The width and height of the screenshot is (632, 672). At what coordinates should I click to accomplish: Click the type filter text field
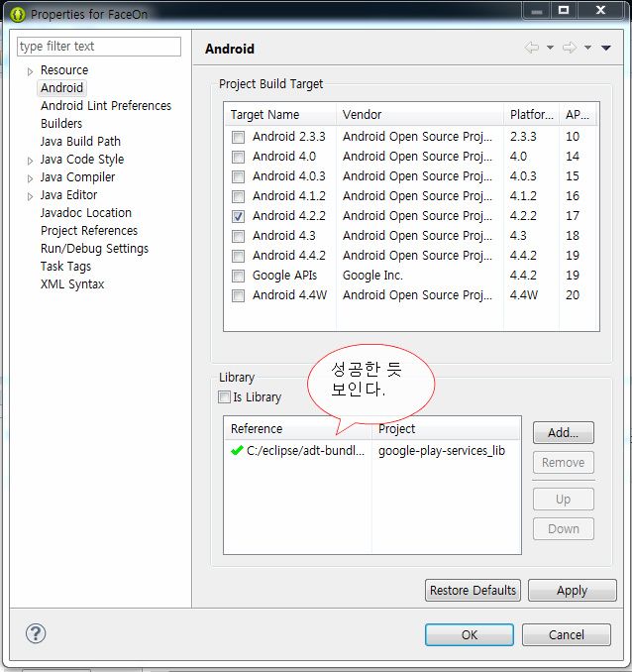[99, 47]
